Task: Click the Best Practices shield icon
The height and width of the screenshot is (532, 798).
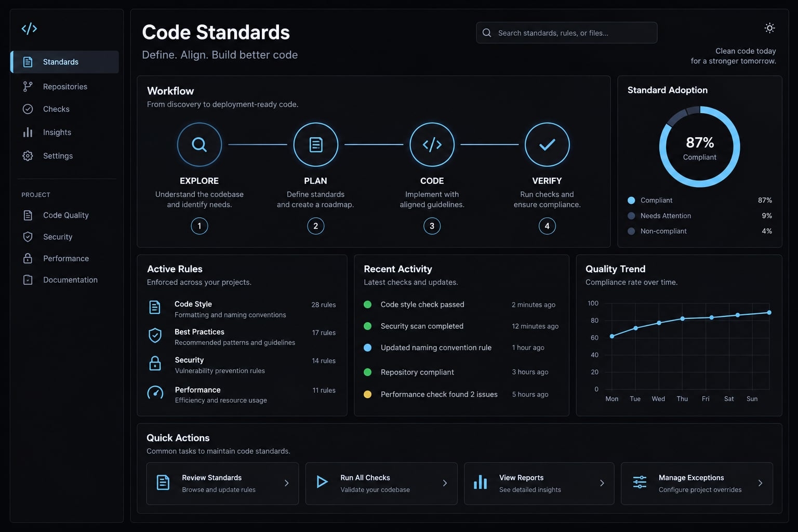Action: tap(155, 336)
